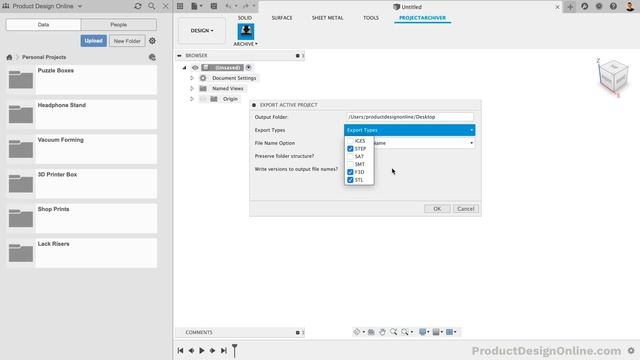Screen dimensions: 640x360
Task: Collapse the Browser panel
Action: [180, 55]
